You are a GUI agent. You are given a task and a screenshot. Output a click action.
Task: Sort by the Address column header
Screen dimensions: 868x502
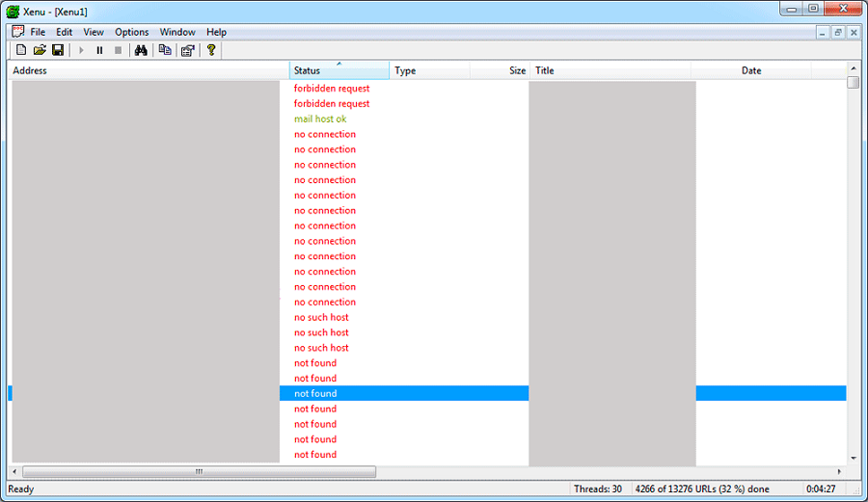(149, 70)
